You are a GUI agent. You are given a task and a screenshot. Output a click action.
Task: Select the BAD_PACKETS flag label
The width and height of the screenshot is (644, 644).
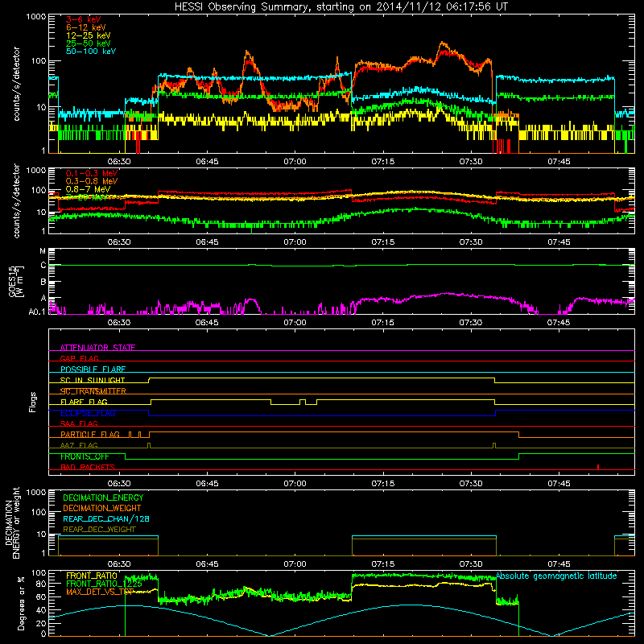point(88,467)
